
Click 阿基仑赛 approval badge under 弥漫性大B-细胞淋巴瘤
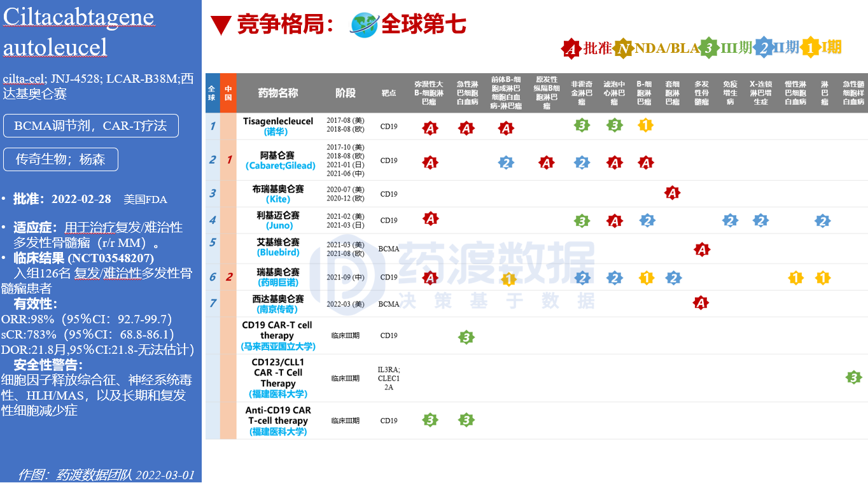(431, 163)
